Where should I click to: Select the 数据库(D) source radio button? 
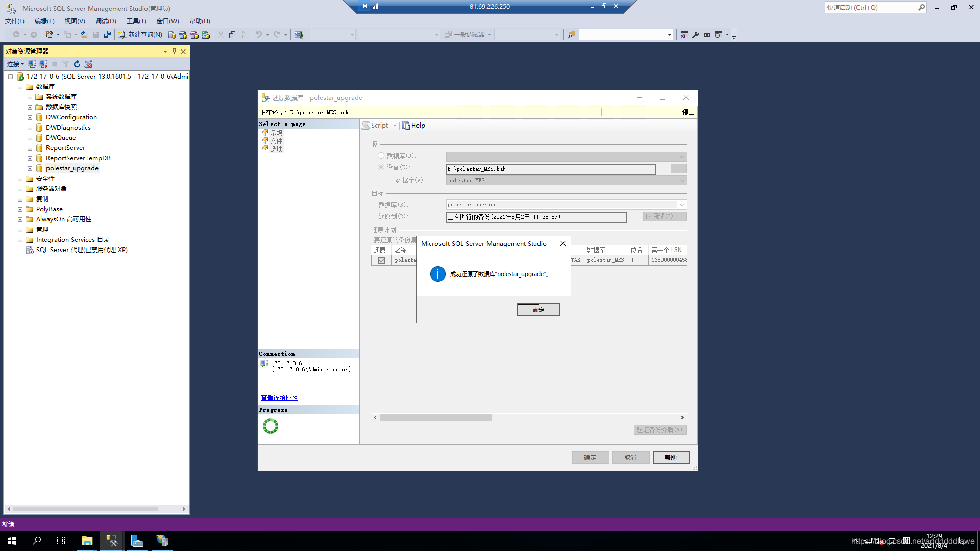click(x=381, y=156)
